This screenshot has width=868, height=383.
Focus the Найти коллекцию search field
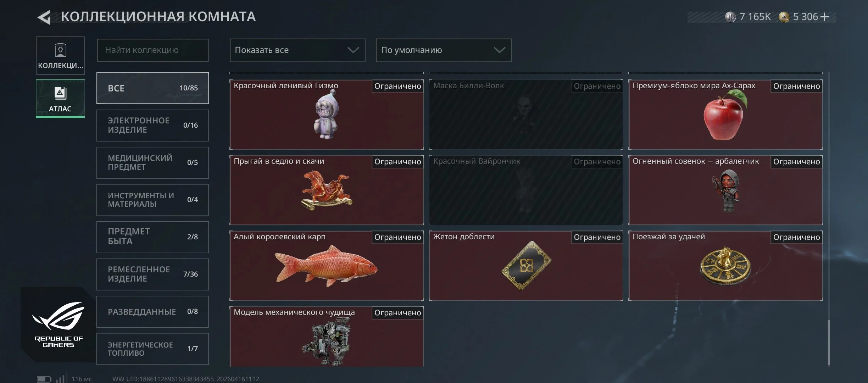click(153, 50)
